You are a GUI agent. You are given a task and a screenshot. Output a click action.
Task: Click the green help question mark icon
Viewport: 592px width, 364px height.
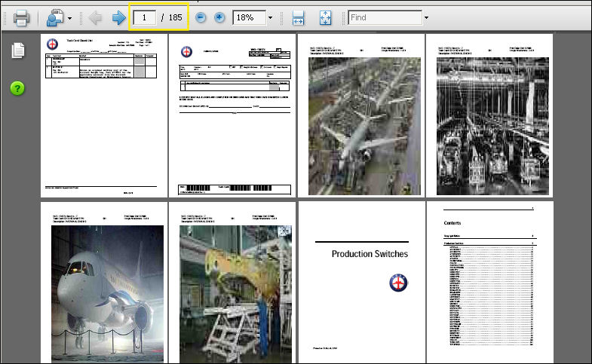pos(17,89)
